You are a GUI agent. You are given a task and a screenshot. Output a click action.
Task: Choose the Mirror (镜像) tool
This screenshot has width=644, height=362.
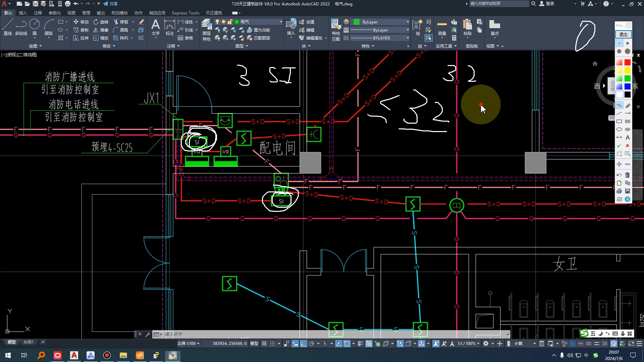click(x=101, y=30)
